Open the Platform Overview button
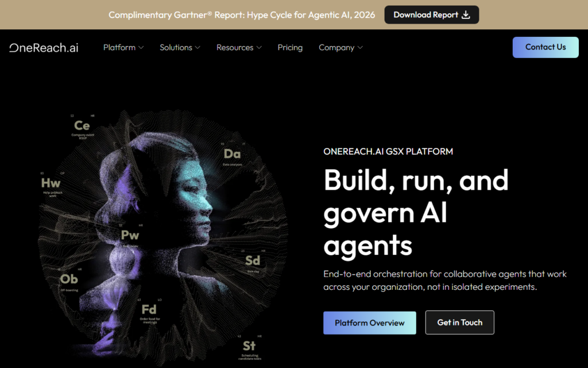Image resolution: width=588 pixels, height=368 pixels. (369, 323)
